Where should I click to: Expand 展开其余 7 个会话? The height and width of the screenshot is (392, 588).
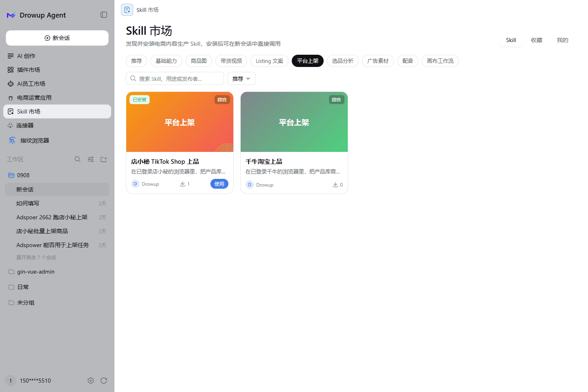(36, 258)
